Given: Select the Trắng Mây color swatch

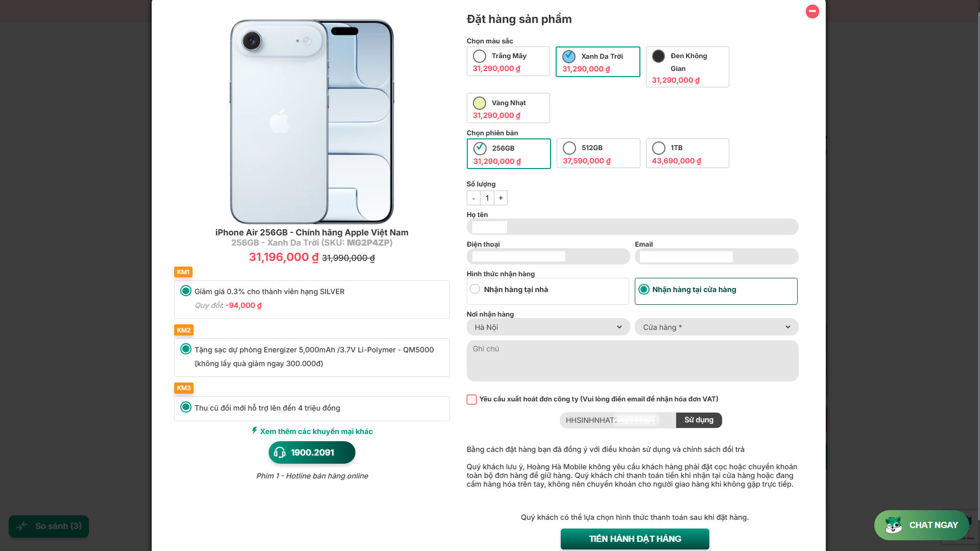Looking at the screenshot, I should click(x=480, y=56).
